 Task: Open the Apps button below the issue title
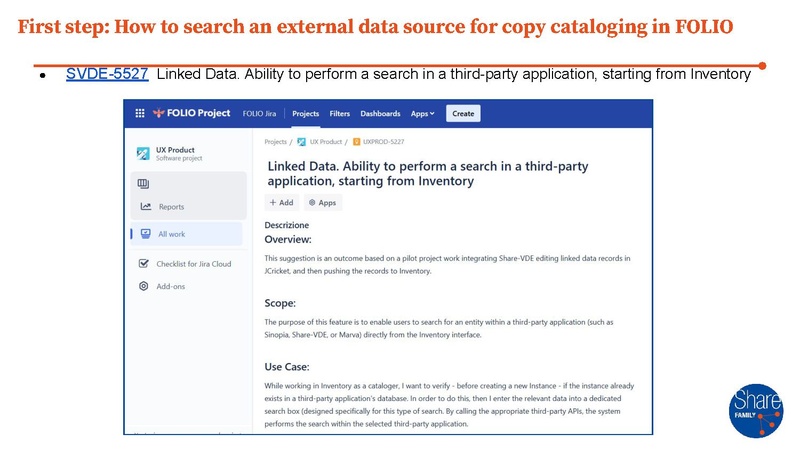(322, 202)
